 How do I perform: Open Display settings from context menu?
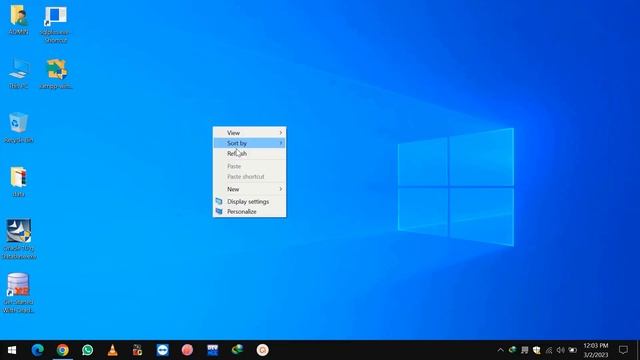[249, 202]
